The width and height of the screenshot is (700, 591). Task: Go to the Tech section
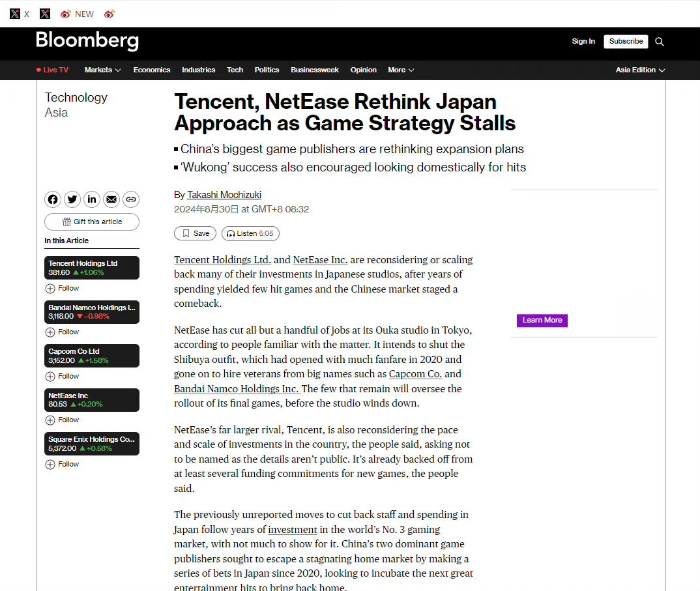pyautogui.click(x=235, y=70)
